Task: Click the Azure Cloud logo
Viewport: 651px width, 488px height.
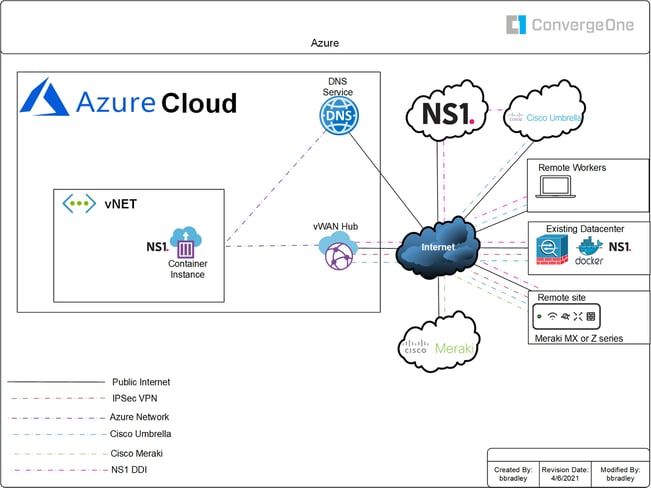Action: (130, 102)
